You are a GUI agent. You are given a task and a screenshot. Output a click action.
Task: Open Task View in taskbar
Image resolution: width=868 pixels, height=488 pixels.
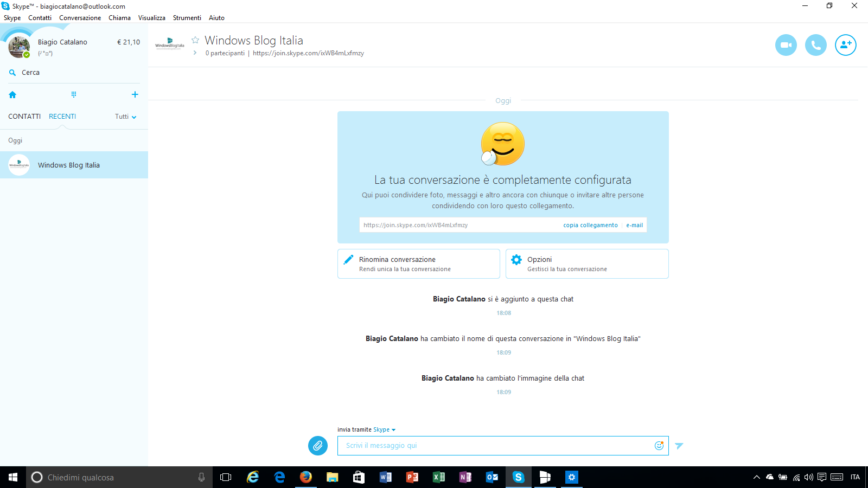(226, 477)
